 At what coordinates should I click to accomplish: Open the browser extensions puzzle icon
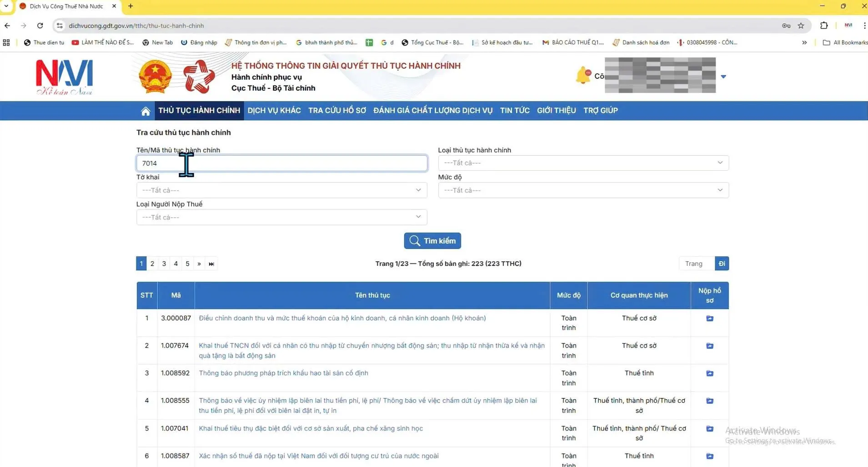[x=823, y=26]
